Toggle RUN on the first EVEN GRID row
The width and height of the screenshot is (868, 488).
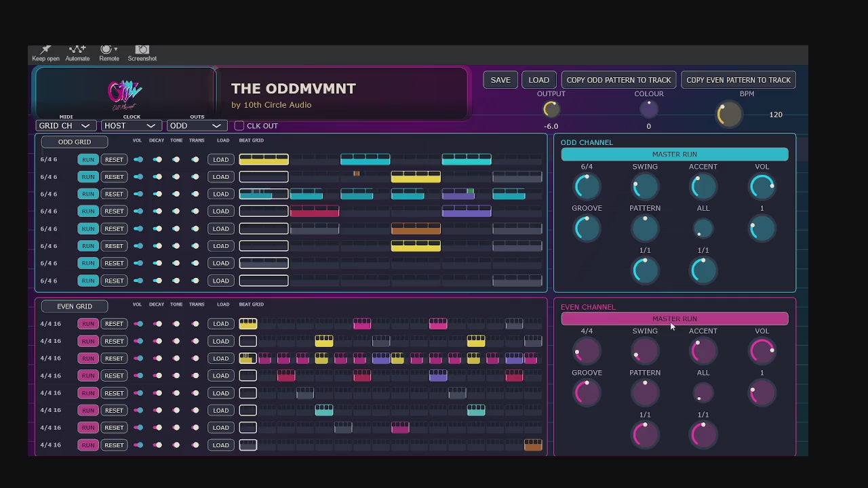(87, 324)
